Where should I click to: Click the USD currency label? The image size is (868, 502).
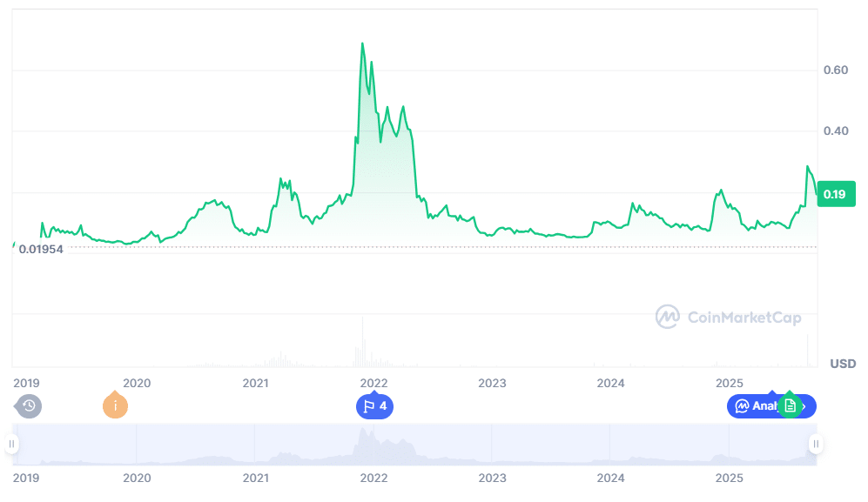point(843,363)
